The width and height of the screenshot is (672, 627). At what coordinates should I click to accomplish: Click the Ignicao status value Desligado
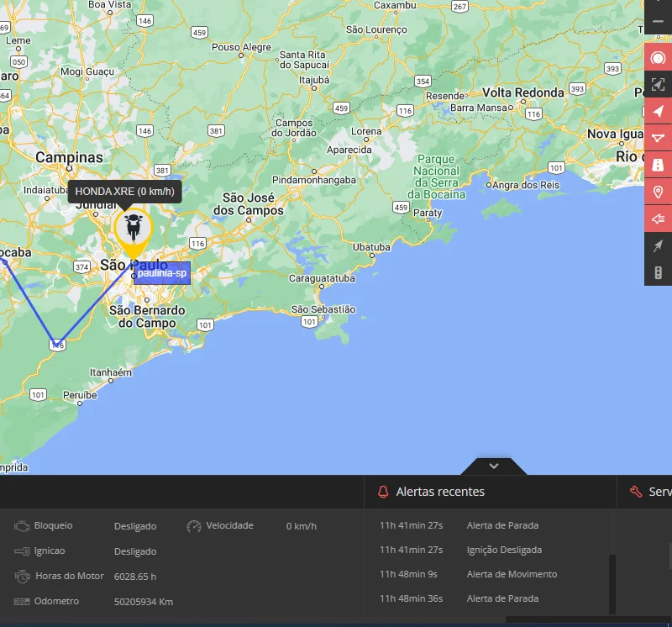tap(135, 551)
